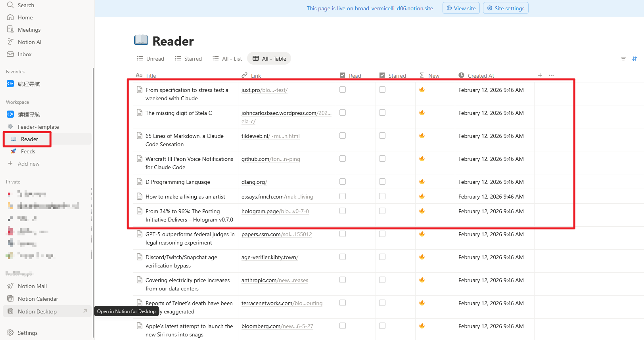Open table column options ellipsis
644x340 pixels.
[x=551, y=75]
